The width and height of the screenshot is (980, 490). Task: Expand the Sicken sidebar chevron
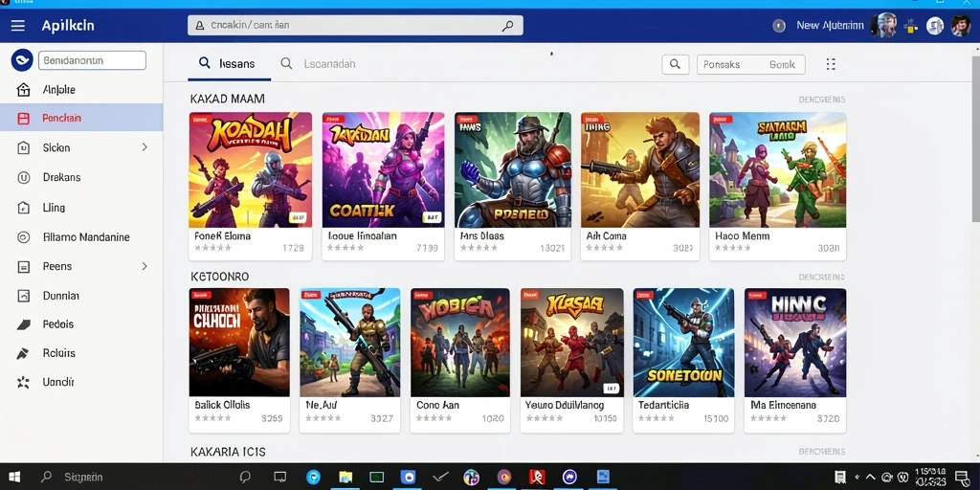[145, 147]
